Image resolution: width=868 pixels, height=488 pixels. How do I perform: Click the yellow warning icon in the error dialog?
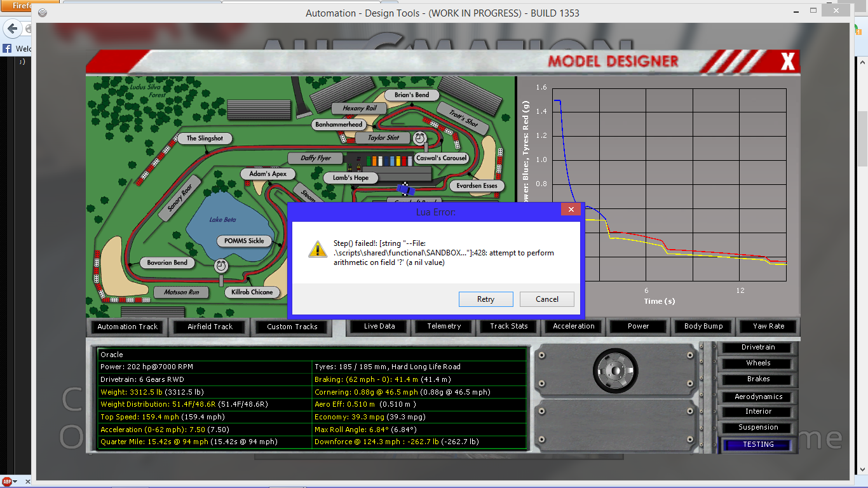coord(318,248)
